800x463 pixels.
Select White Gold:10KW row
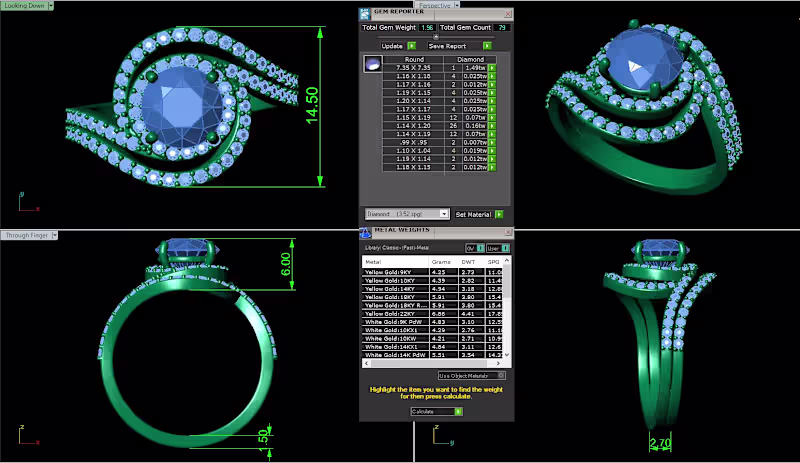point(432,338)
